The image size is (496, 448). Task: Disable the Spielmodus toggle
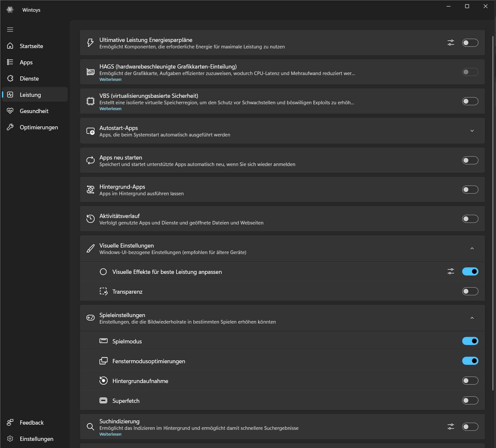click(470, 341)
